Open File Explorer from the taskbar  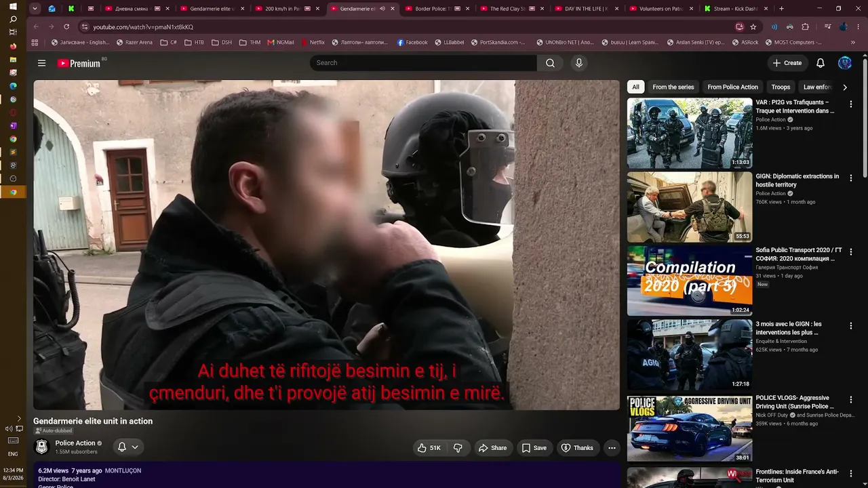tap(13, 60)
